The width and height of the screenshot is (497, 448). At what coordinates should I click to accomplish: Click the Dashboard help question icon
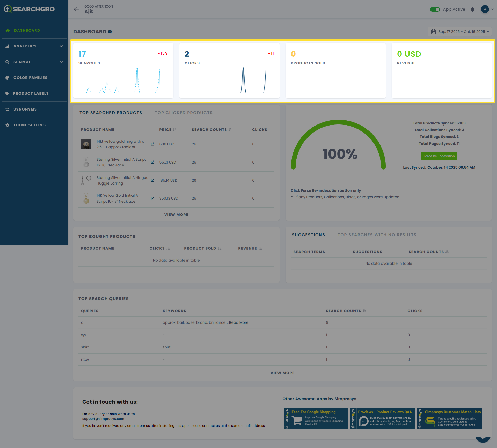pyautogui.click(x=110, y=32)
